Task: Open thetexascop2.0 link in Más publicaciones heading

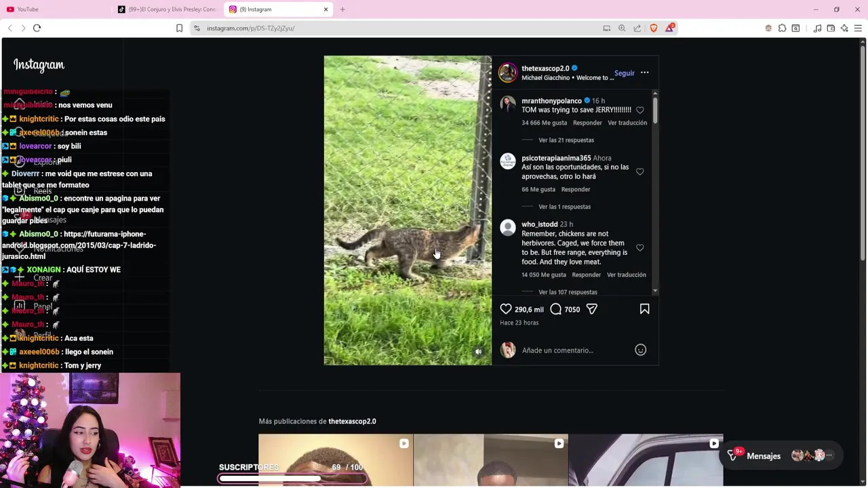Action: tap(352, 422)
